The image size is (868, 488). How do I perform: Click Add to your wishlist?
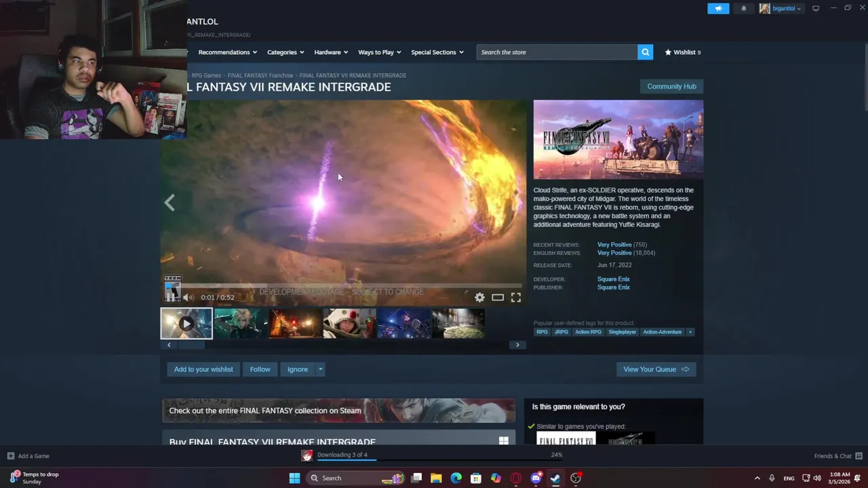coord(203,369)
